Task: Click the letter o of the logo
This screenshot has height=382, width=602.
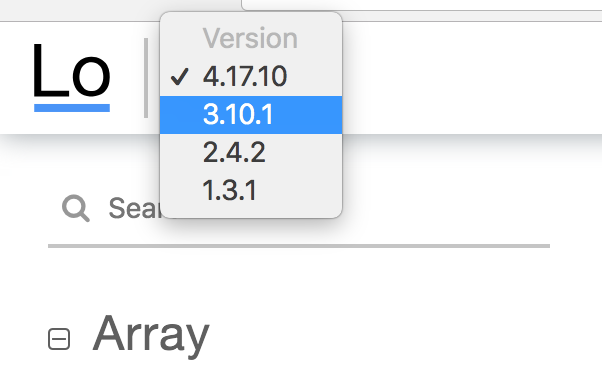Action: (91, 76)
